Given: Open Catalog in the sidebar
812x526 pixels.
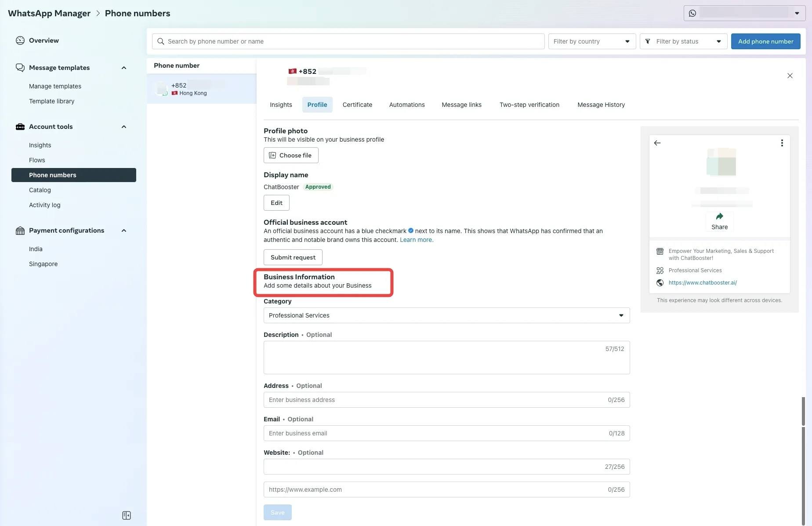Looking at the screenshot, I should coord(40,190).
